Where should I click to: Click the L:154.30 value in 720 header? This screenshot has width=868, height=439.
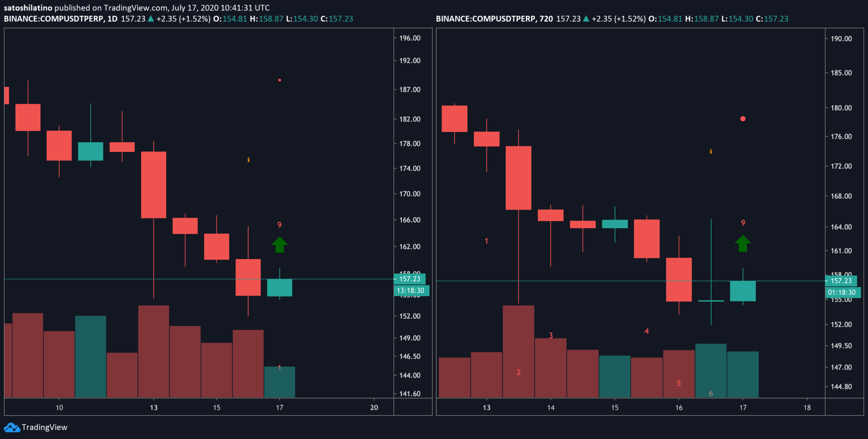tap(737, 19)
